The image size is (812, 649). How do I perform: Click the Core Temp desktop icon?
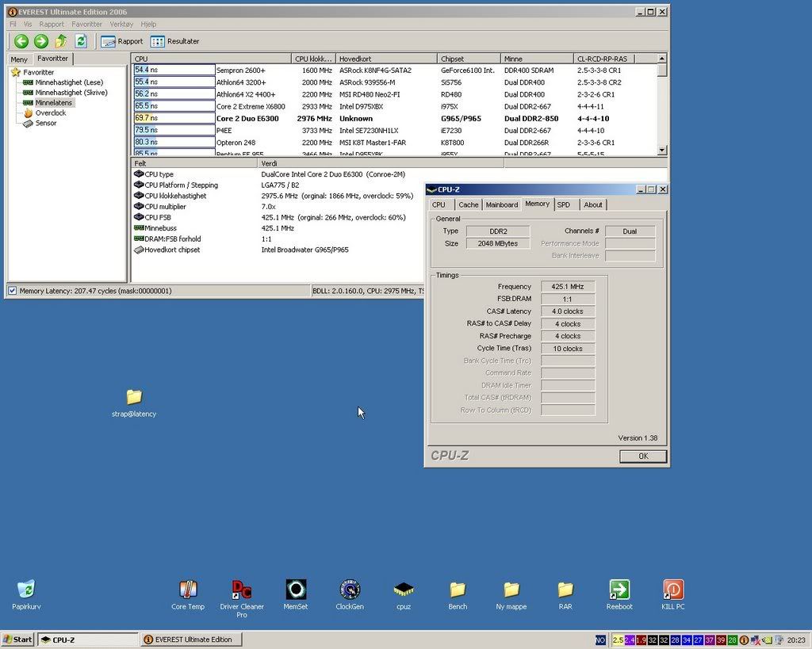(x=188, y=595)
